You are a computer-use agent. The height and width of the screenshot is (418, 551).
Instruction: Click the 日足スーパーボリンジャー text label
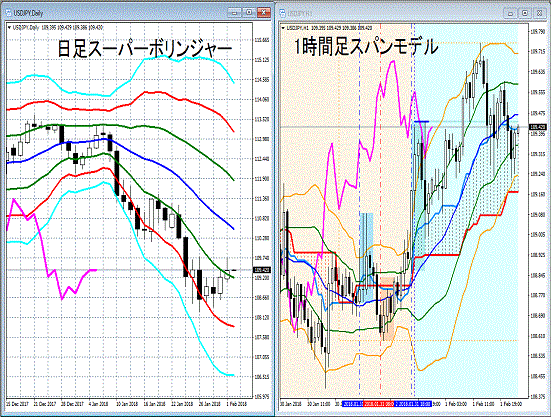click(x=145, y=49)
